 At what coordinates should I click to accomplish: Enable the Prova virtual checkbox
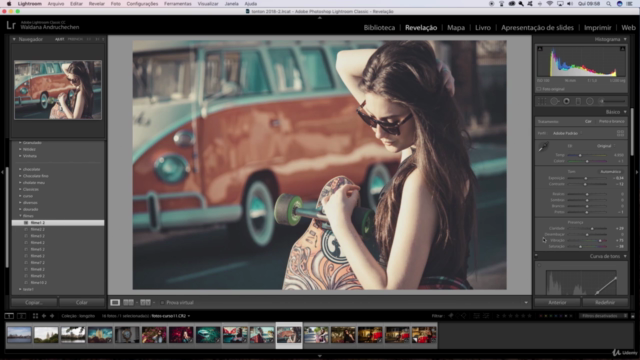162,302
